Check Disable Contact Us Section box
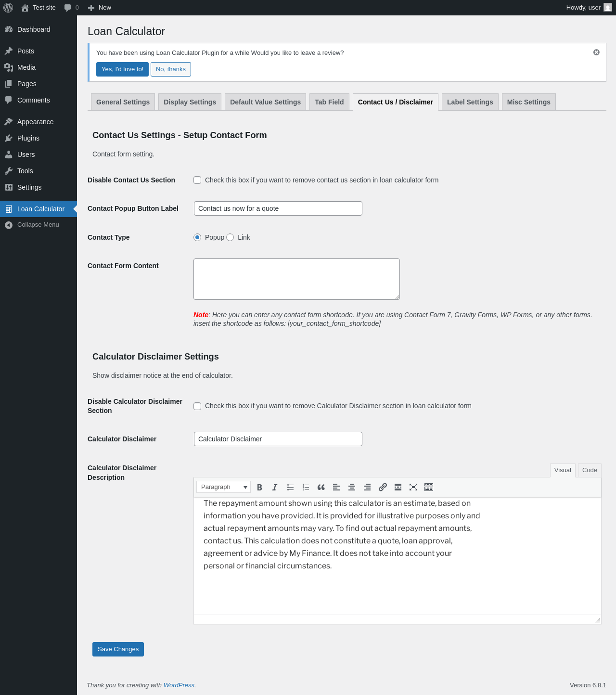616x695 pixels. [x=197, y=180]
